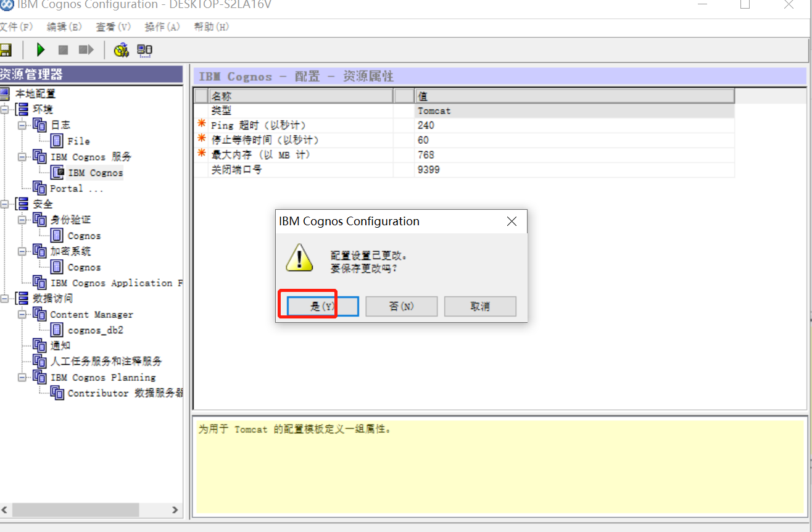Click the Portal node icon
The width and height of the screenshot is (812, 532).
(39, 188)
